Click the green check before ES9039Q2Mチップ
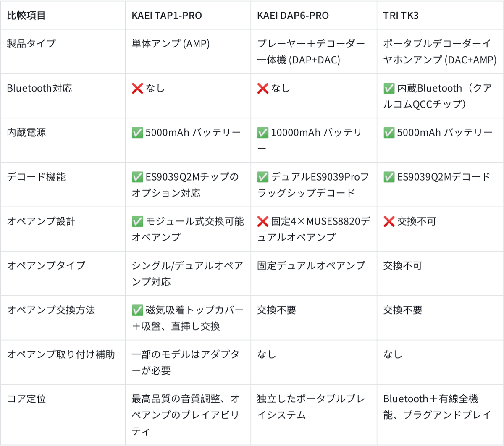The height and width of the screenshot is (446, 504). click(x=137, y=177)
